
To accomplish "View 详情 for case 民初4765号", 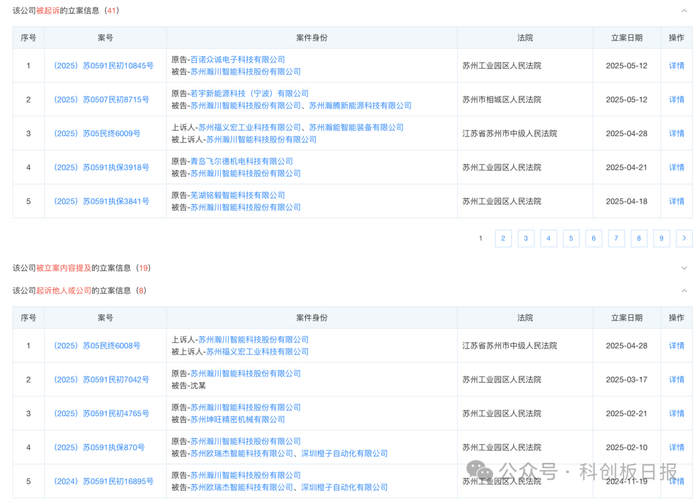I will tap(676, 413).
